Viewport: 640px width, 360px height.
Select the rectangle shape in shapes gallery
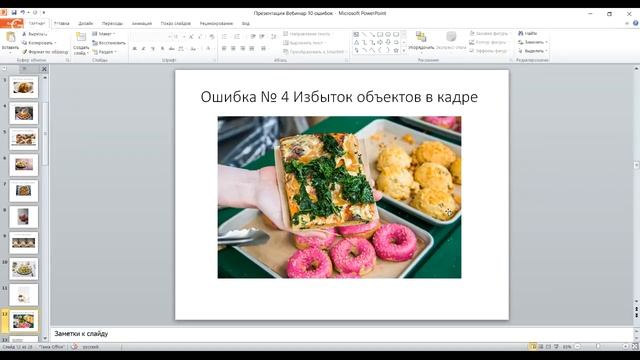click(380, 34)
